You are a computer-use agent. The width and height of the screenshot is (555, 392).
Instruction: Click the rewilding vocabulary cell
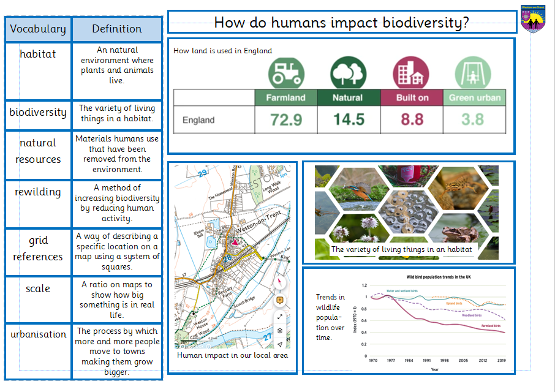38,192
